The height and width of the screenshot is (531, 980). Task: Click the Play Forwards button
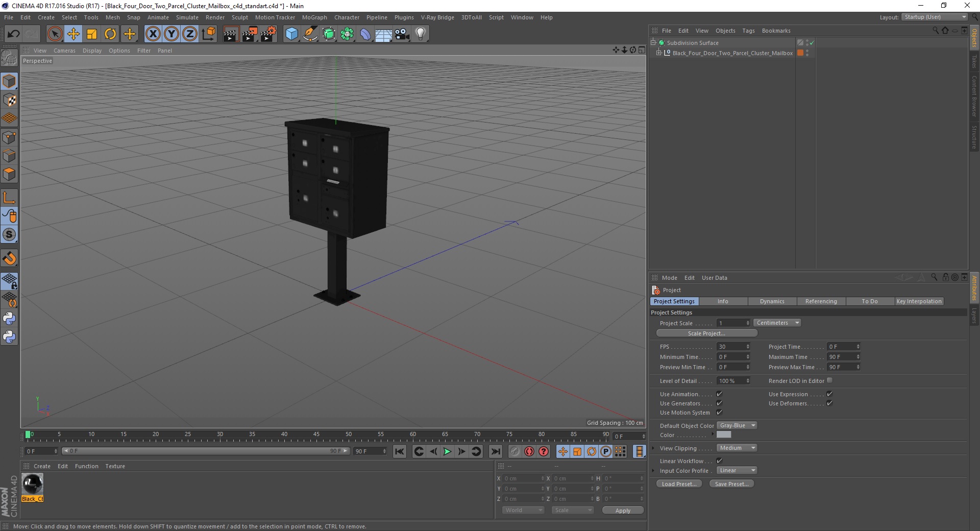click(x=447, y=451)
